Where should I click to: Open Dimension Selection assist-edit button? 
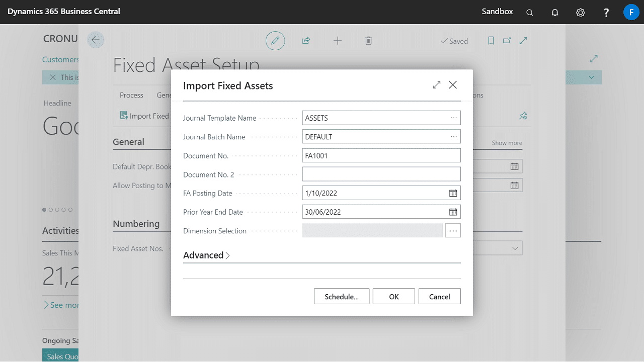click(x=453, y=231)
